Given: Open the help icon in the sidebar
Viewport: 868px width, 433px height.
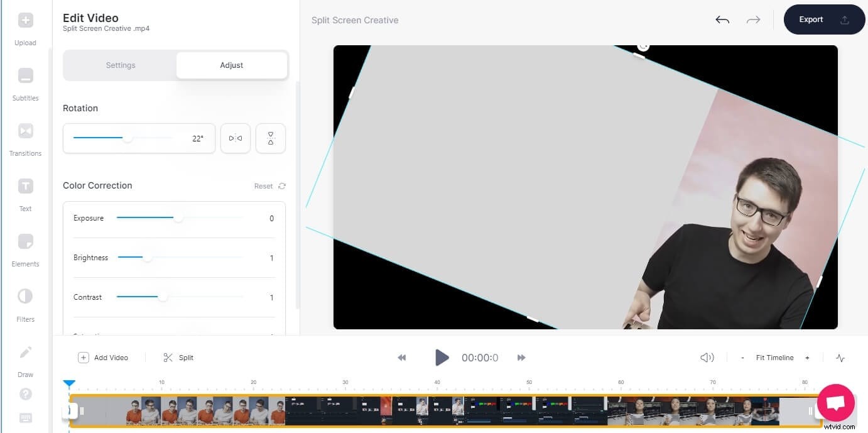Looking at the screenshot, I should 25,395.
